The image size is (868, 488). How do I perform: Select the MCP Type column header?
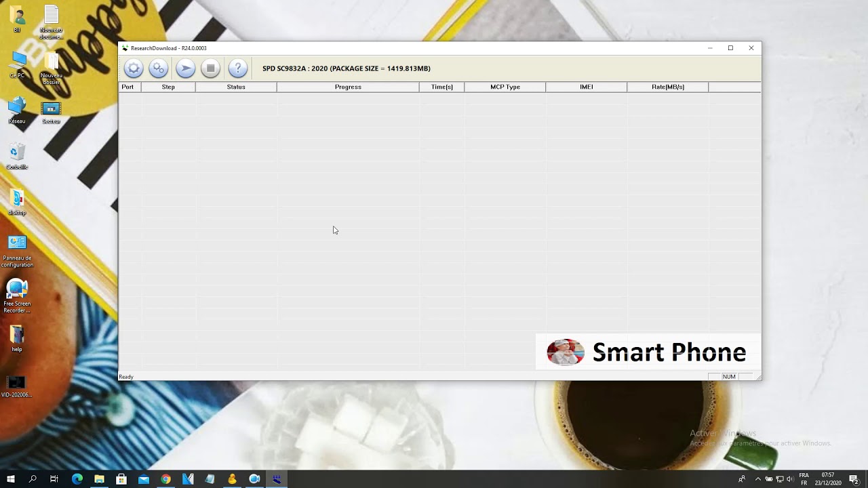coord(505,87)
